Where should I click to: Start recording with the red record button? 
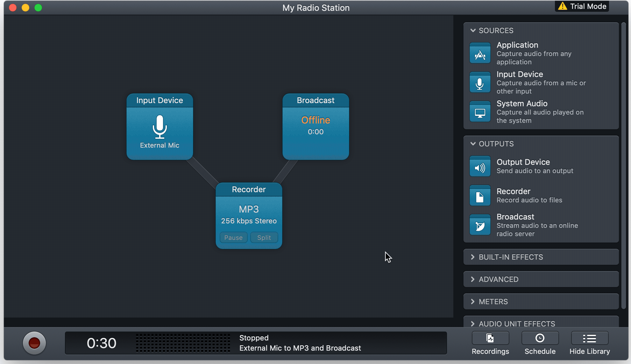(34, 343)
